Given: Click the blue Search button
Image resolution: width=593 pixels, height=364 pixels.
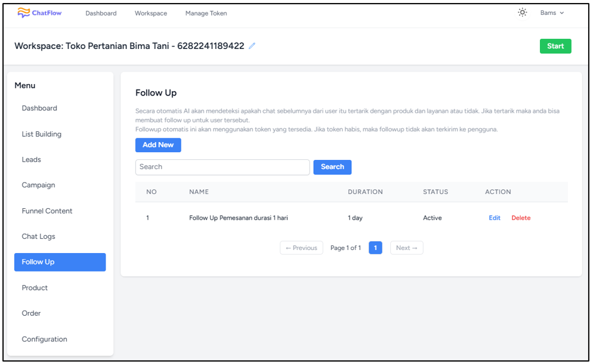Looking at the screenshot, I should point(332,167).
